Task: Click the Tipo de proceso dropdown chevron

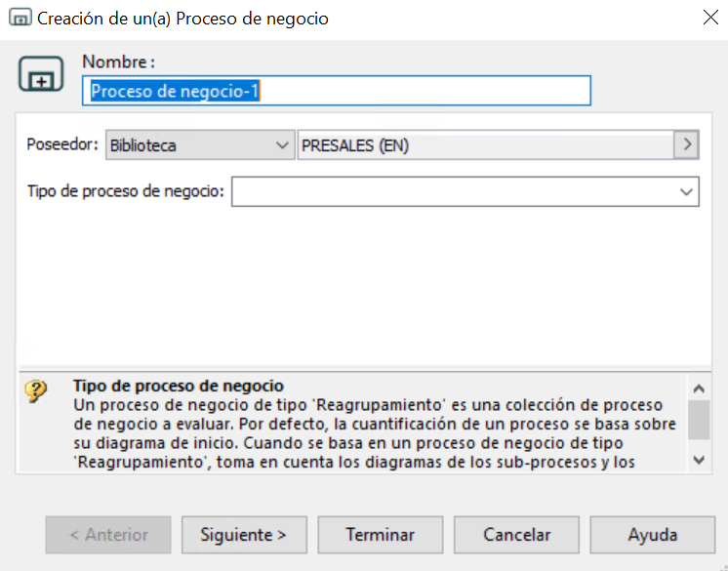Action: pos(686,191)
